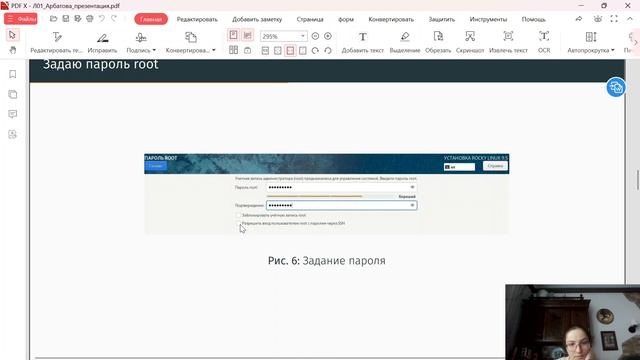640x360 pixels.
Task: Undo the last action
Action: pos(102,19)
